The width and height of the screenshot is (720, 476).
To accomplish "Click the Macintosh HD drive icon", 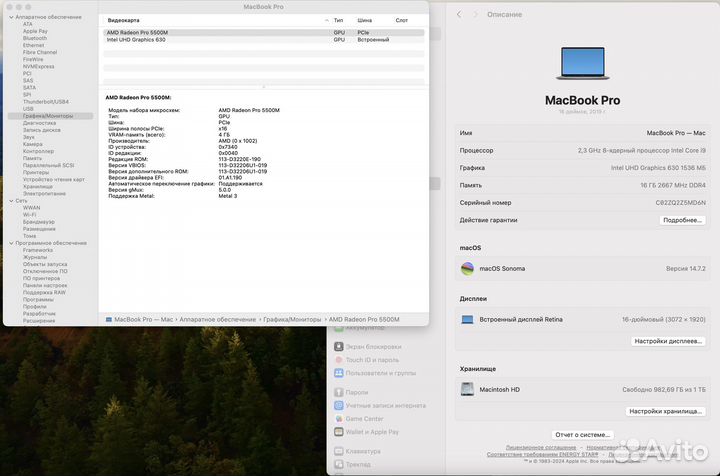I will pos(467,389).
